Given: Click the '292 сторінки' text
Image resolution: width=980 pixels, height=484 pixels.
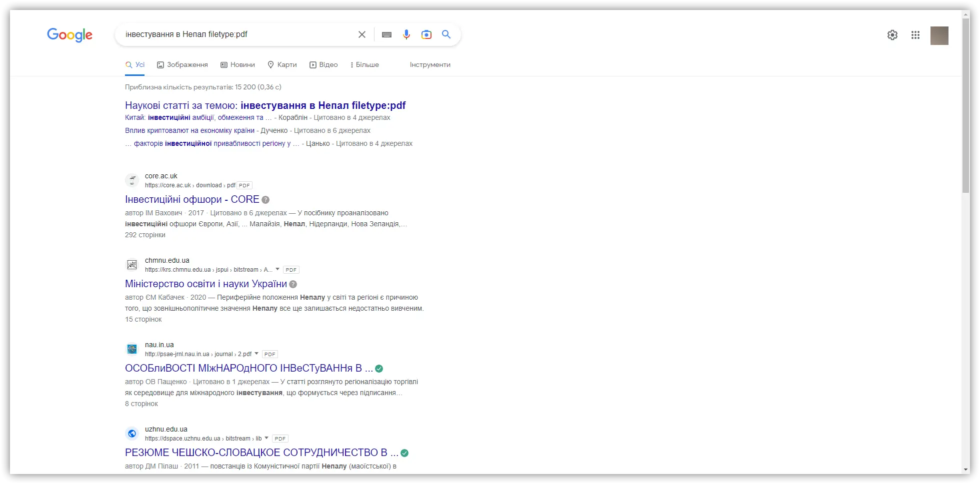Looking at the screenshot, I should 145,235.
